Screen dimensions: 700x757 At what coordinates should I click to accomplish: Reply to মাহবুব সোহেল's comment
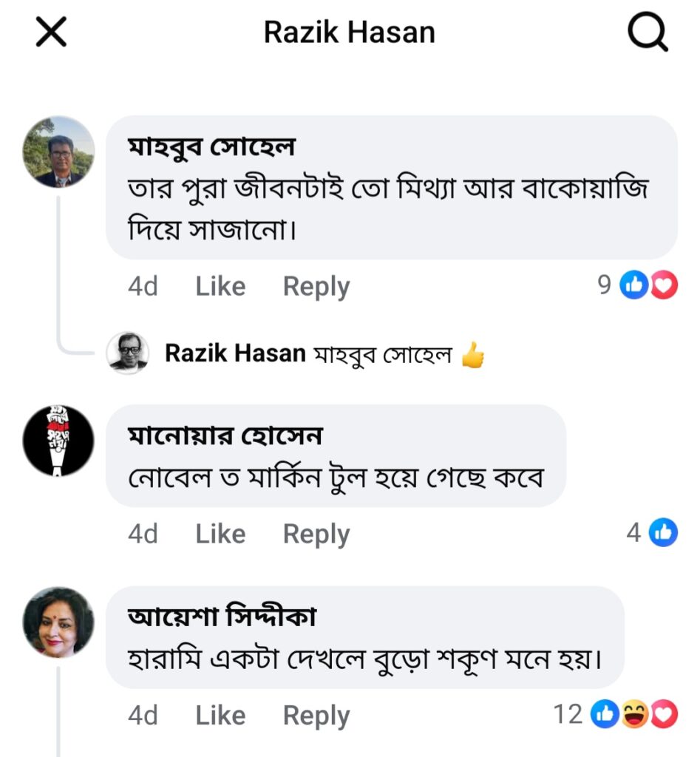click(x=316, y=286)
